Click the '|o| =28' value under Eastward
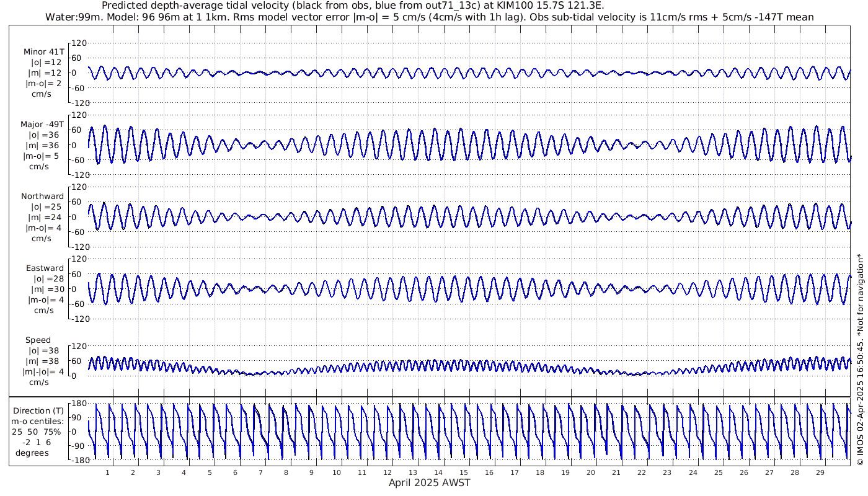This screenshot has width=868, height=496. coord(48,278)
